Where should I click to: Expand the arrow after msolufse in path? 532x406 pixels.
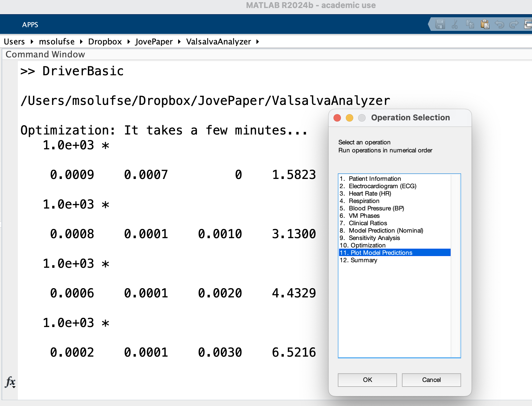pyautogui.click(x=81, y=42)
